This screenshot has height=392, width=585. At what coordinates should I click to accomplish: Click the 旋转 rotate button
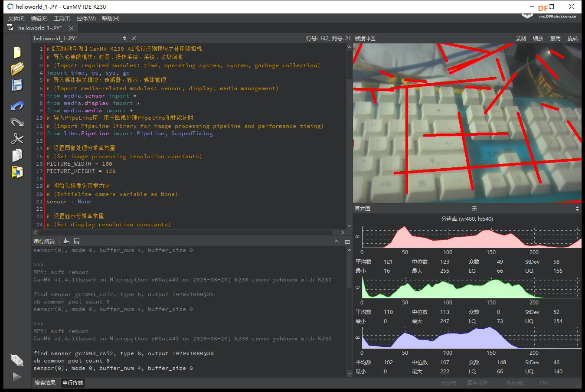(572, 39)
